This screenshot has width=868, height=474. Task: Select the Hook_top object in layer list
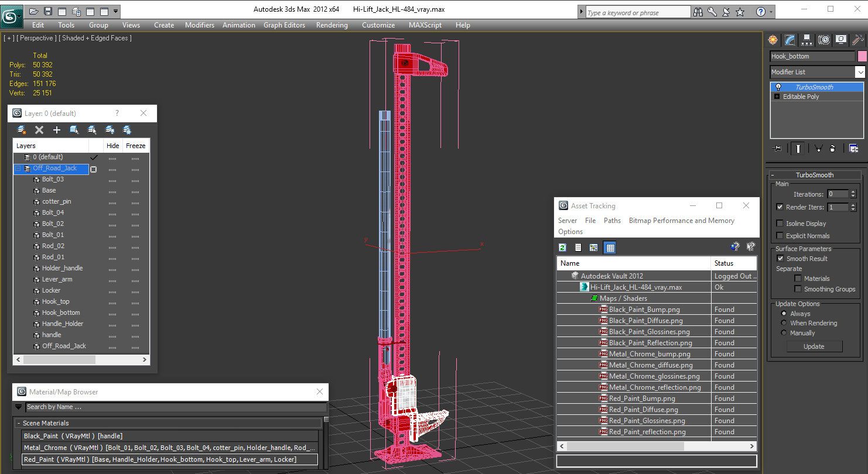point(56,301)
